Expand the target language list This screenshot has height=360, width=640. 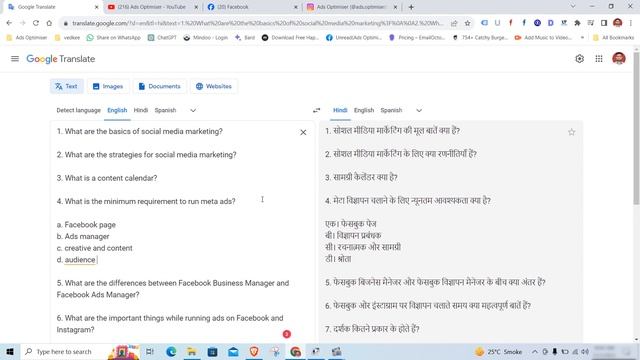(419, 110)
